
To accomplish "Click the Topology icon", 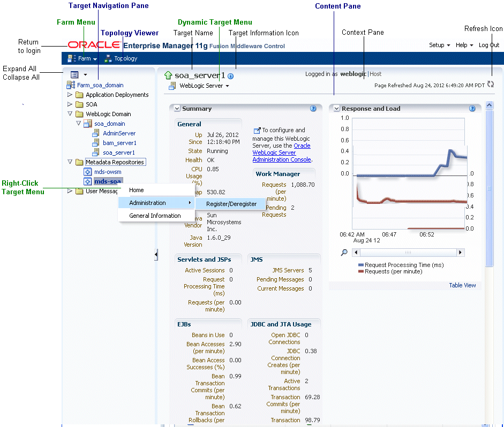I will click(108, 58).
